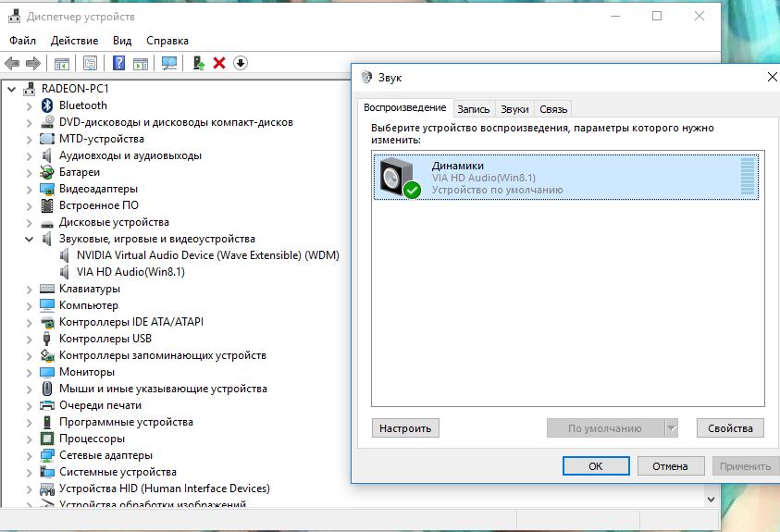Collapse Звуковые, игровые и видеоустройства category
The height and width of the screenshot is (532, 780).
click(x=29, y=239)
